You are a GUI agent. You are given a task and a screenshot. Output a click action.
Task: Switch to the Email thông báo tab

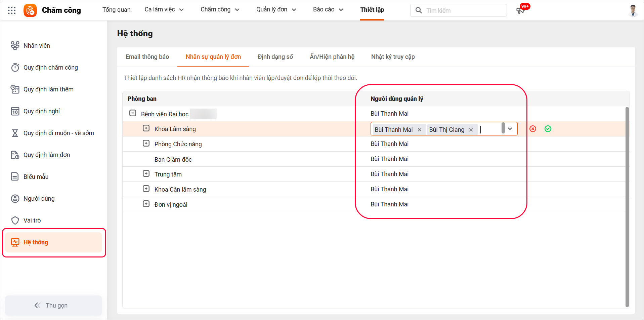147,57
